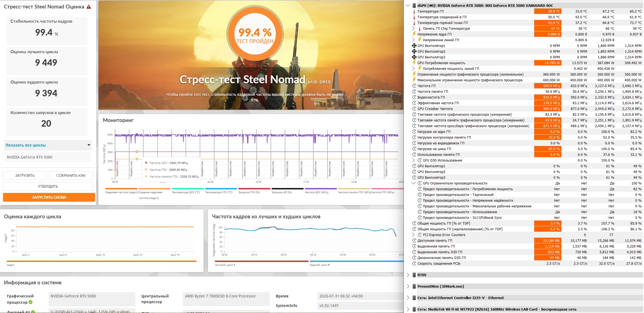The image size is (644, 313).
Task: Expand the RTSS sensor section
Action: click(x=408, y=275)
